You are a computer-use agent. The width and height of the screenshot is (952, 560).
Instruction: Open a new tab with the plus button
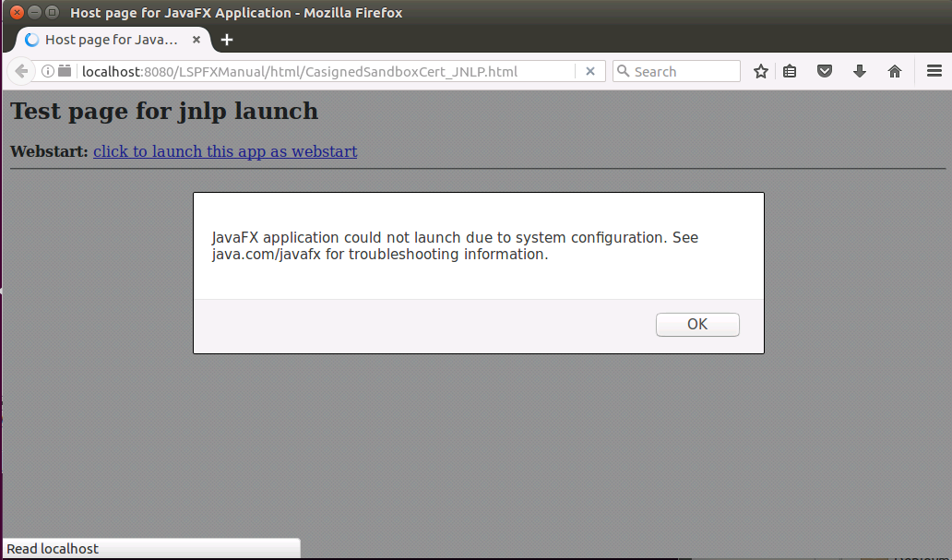click(227, 40)
